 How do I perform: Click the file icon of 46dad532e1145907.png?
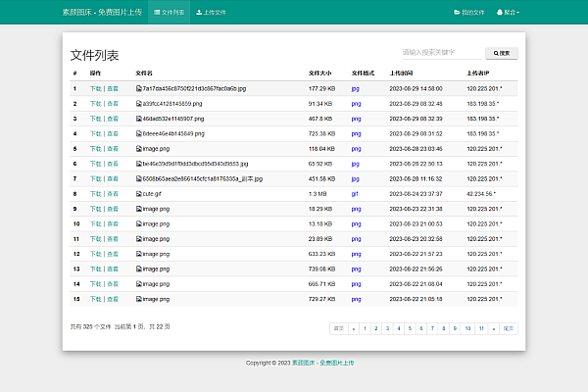click(139, 119)
